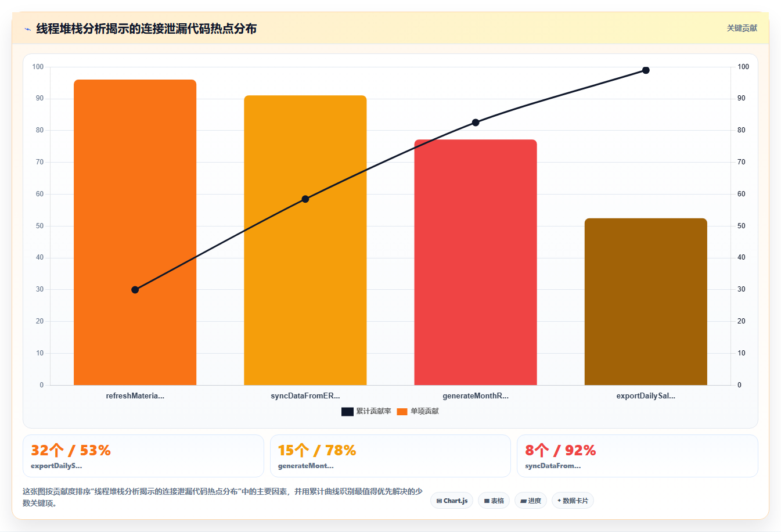Screen dimensions: 781x532
Task: Click the icon inside the 数据卡片 chip
Action: pos(559,500)
